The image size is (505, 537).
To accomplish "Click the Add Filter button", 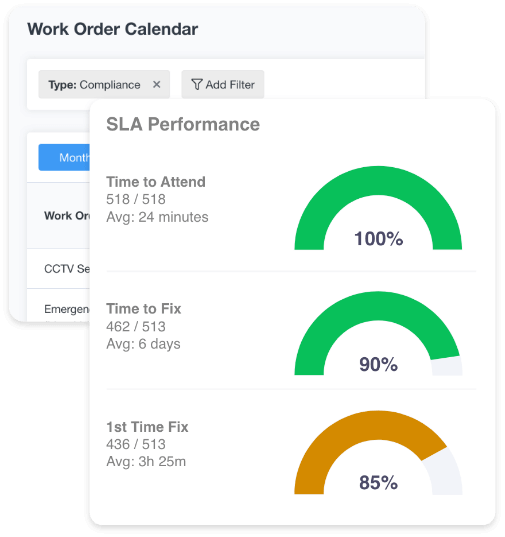I will click(x=223, y=85).
